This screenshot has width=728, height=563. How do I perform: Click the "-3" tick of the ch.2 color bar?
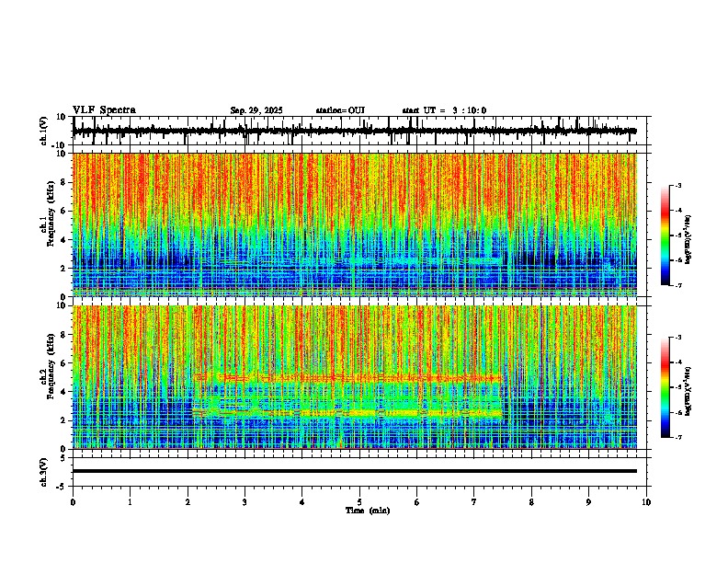click(677, 338)
